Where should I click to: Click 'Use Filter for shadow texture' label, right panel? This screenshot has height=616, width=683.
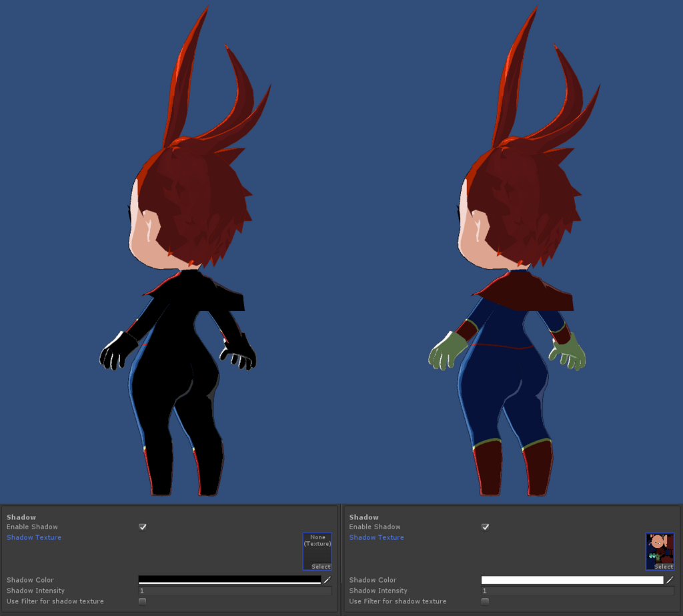coord(398,601)
